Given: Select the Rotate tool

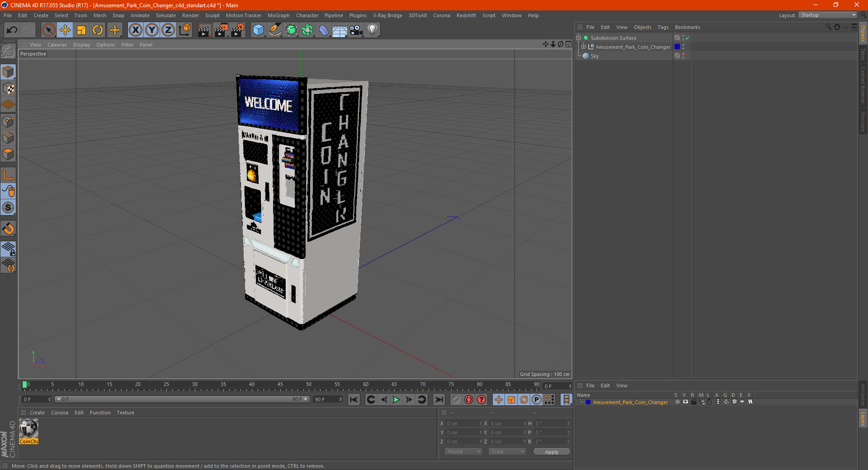Looking at the screenshot, I should click(98, 30).
